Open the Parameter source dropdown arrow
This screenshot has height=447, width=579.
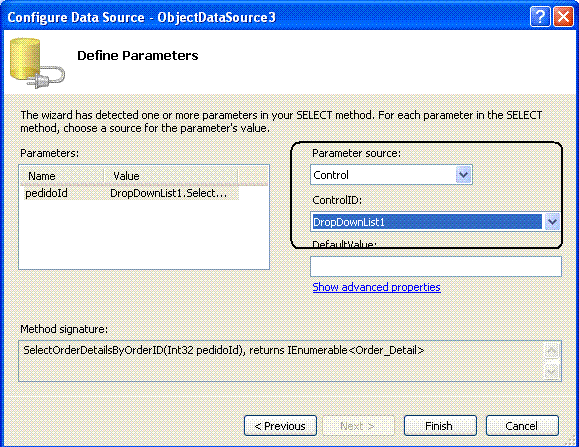pos(463,175)
